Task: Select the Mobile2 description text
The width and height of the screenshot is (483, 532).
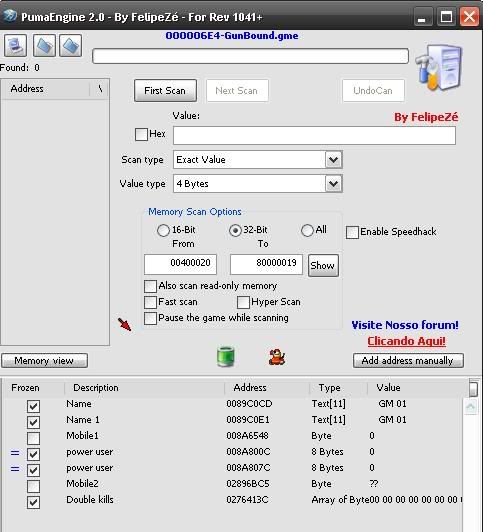Action: (x=82, y=484)
